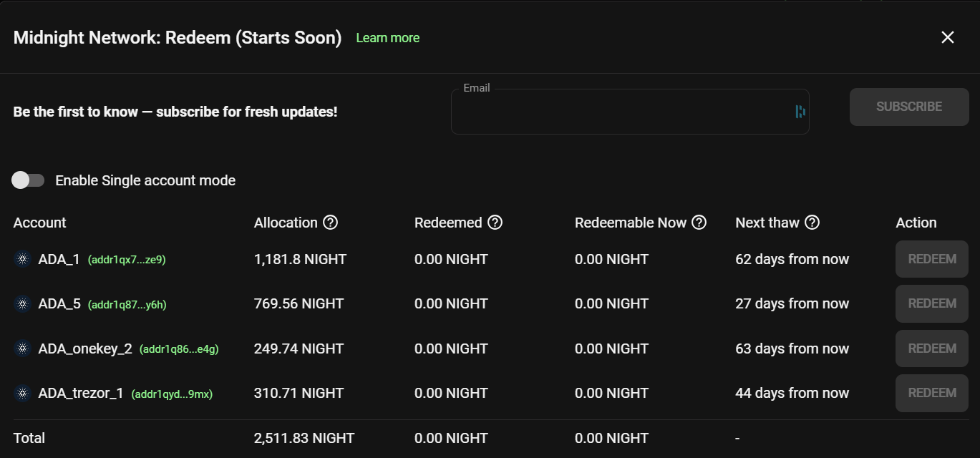Click the Total row label
Image resolution: width=980 pixels, height=458 pixels.
[x=29, y=438]
